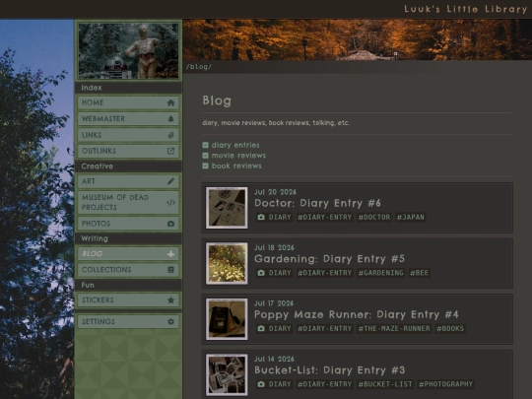Viewport: 532px width, 399px height.
Task: Open the HOME page from sidebar
Action: [128, 102]
